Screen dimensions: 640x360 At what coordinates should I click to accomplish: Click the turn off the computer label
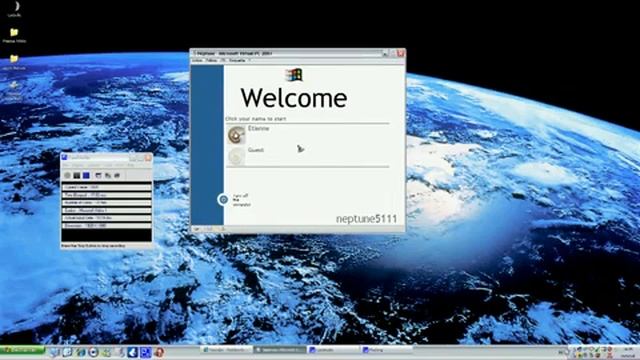(x=241, y=200)
